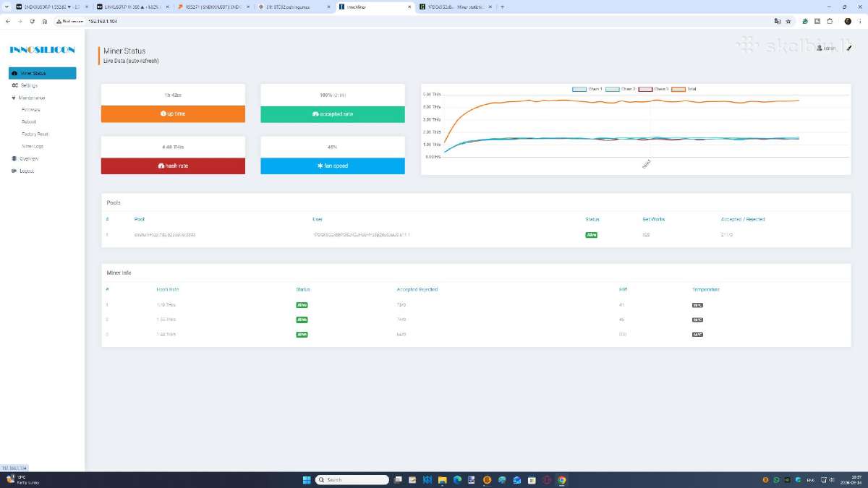The height and width of the screenshot is (488, 868).
Task: Switch to the Miner statistics browser tab
Action: point(454,7)
